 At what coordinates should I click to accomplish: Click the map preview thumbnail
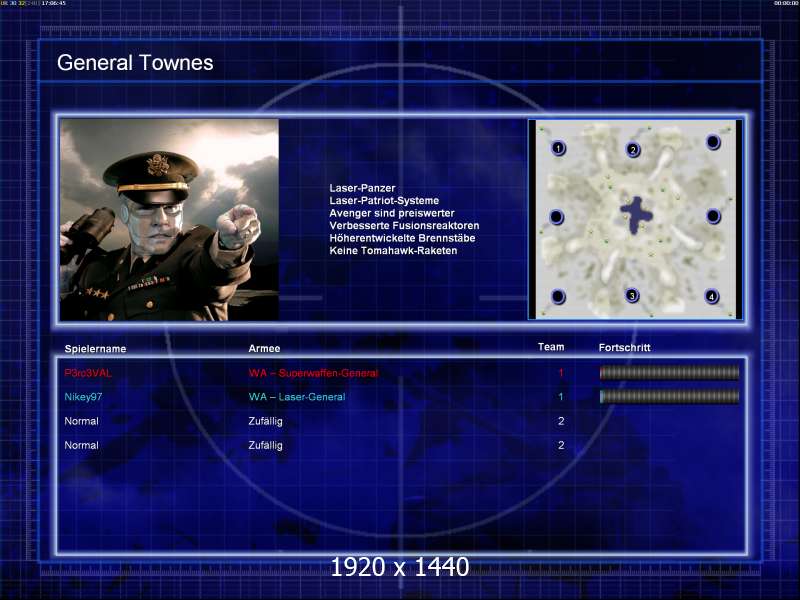pyautogui.click(x=635, y=219)
